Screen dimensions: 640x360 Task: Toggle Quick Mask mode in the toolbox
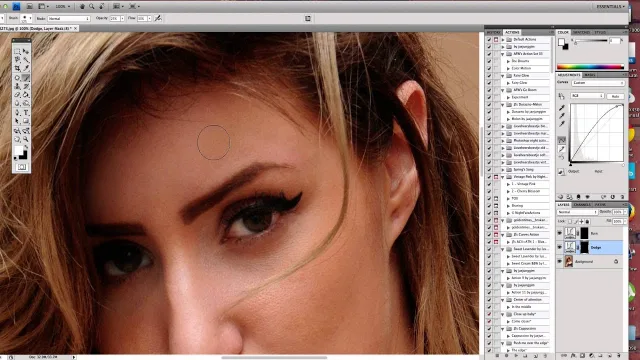point(22,167)
